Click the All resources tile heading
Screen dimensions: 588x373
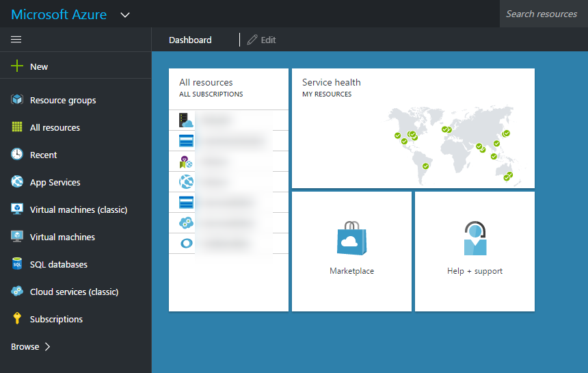click(206, 82)
